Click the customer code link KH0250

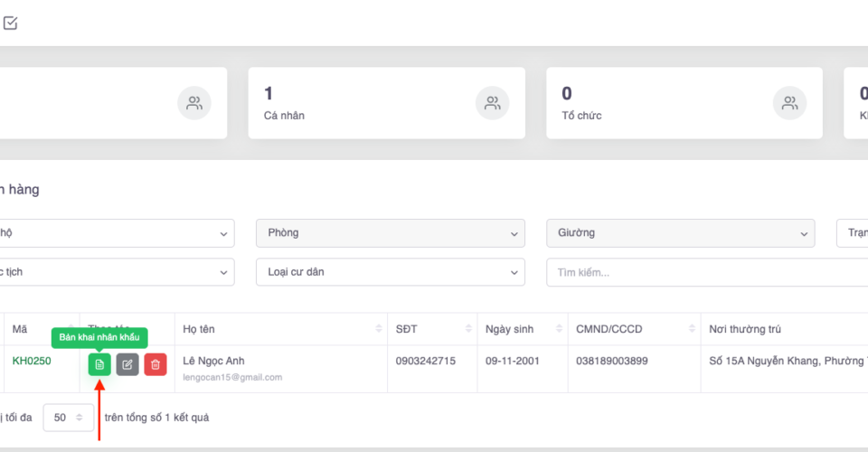(32, 361)
